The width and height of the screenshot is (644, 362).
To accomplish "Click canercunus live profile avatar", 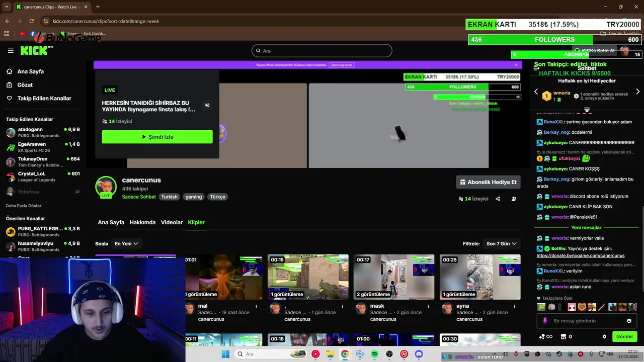I will point(106,187).
